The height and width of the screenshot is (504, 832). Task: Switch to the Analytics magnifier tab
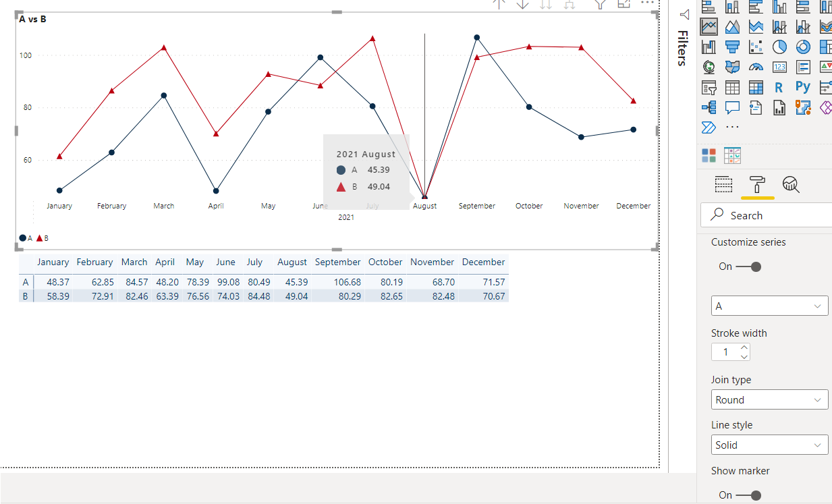point(791,184)
